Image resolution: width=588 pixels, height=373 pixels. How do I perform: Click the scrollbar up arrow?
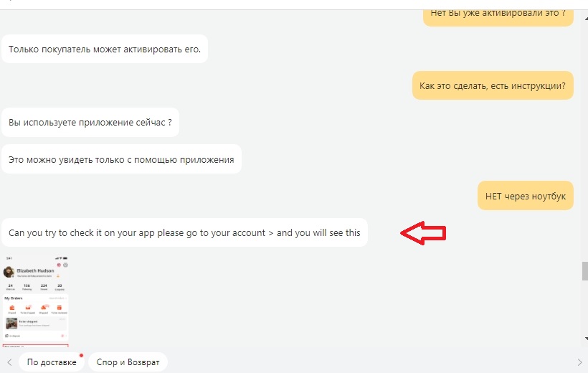pyautogui.click(x=585, y=18)
